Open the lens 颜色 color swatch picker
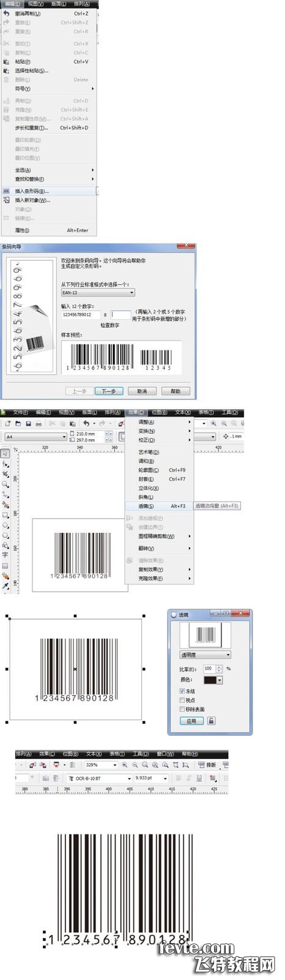The image size is (285, 980). (x=213, y=680)
